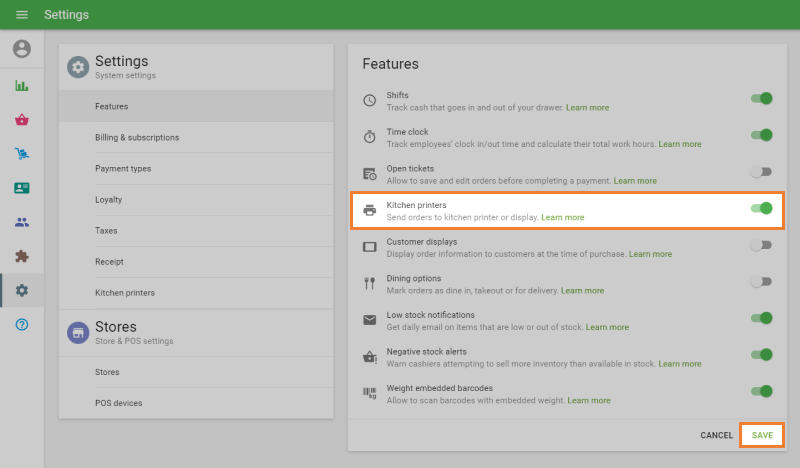
Task: Open Inventory management cart icon
Action: [x=22, y=154]
